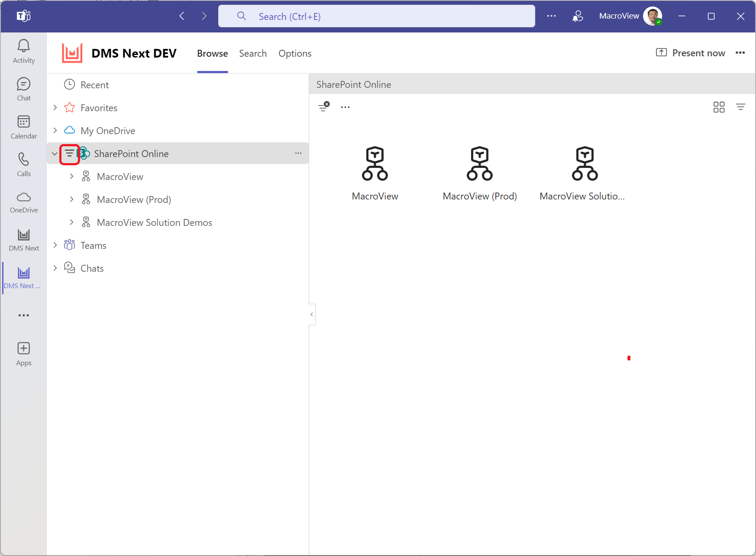The width and height of the screenshot is (756, 556).
Task: Open the Activity feed in sidebar
Action: (24, 51)
